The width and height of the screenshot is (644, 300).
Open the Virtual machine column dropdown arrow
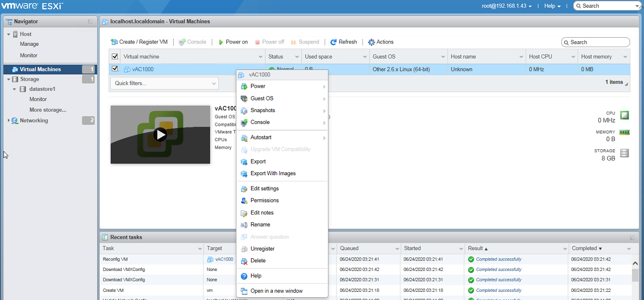[261, 57]
